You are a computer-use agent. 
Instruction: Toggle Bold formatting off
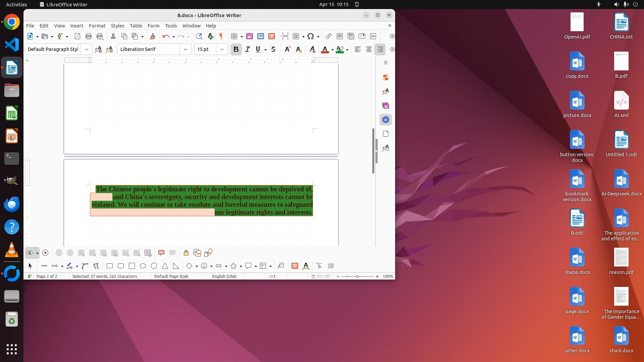(236, 50)
